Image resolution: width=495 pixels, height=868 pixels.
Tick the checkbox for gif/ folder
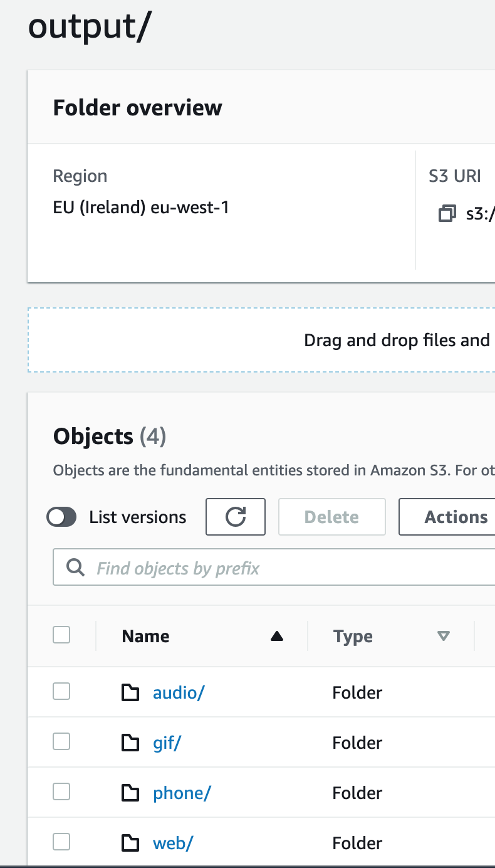coord(61,741)
